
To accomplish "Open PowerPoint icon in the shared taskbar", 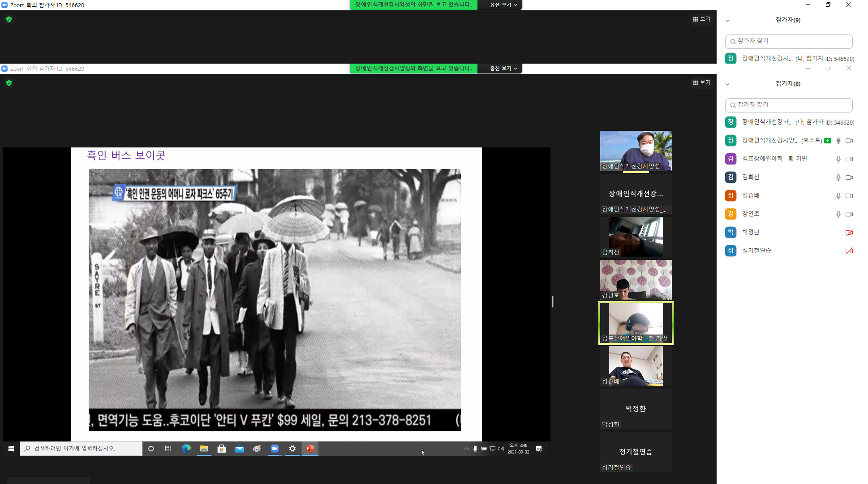I will pos(310,449).
